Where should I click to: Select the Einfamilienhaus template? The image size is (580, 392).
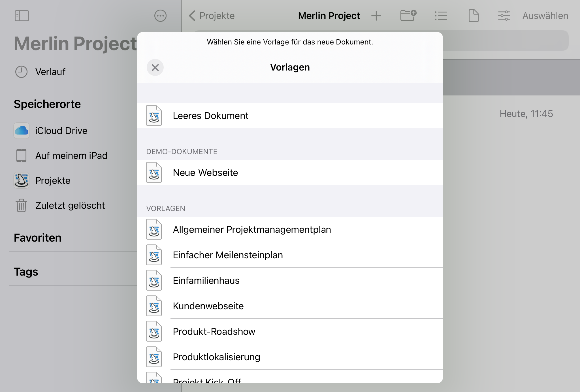coord(290,280)
